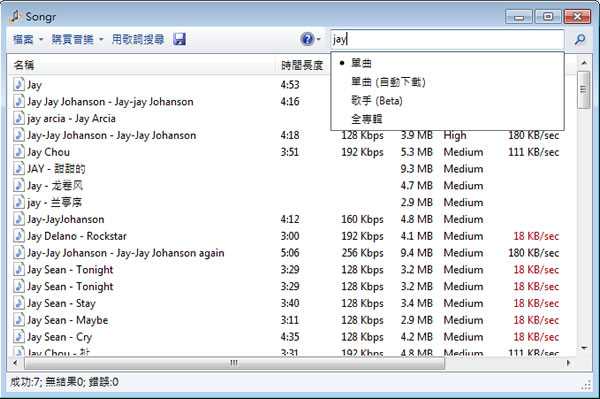
Task: Click the magnifier search icon
Action: (580, 39)
